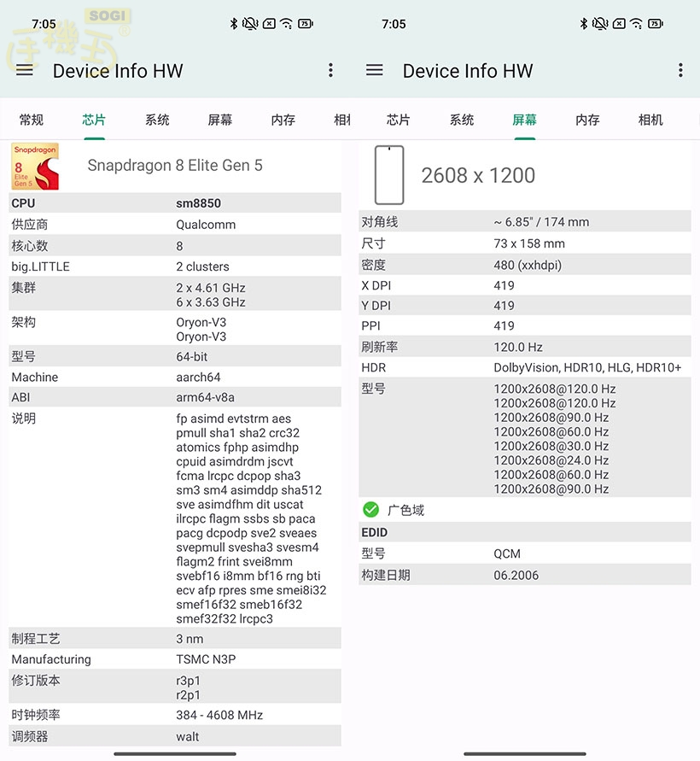Screen dimensions: 700x761
Task: Tap the phone outline icon beside 2608 x 1200
Action: point(389,175)
